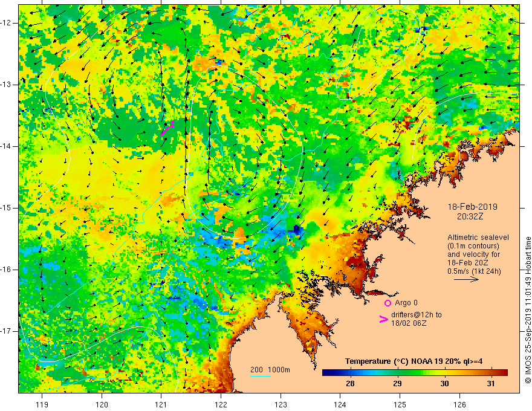This screenshot has width=532, height=411.
Task: Click longitude axis label 125
Action: pos(400,404)
